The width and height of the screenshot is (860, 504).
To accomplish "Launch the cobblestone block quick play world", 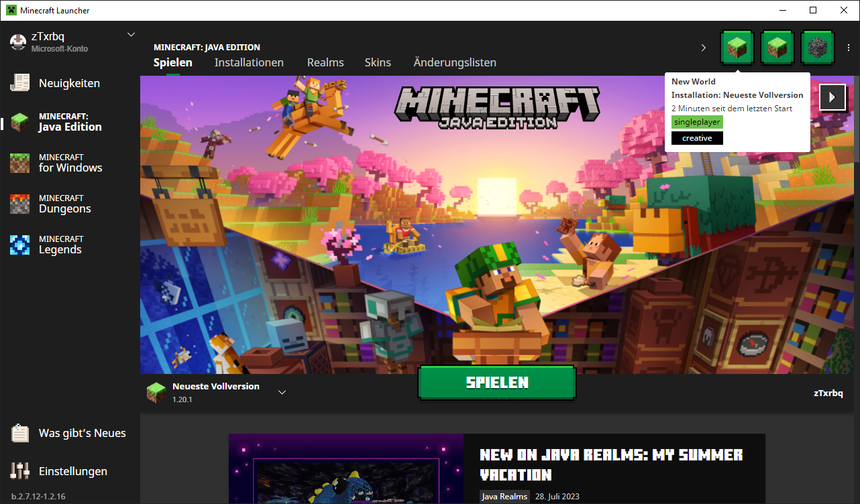I will (818, 48).
